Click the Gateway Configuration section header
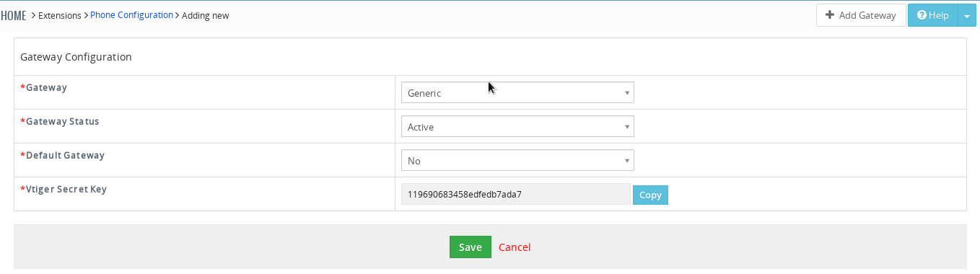 (76, 56)
